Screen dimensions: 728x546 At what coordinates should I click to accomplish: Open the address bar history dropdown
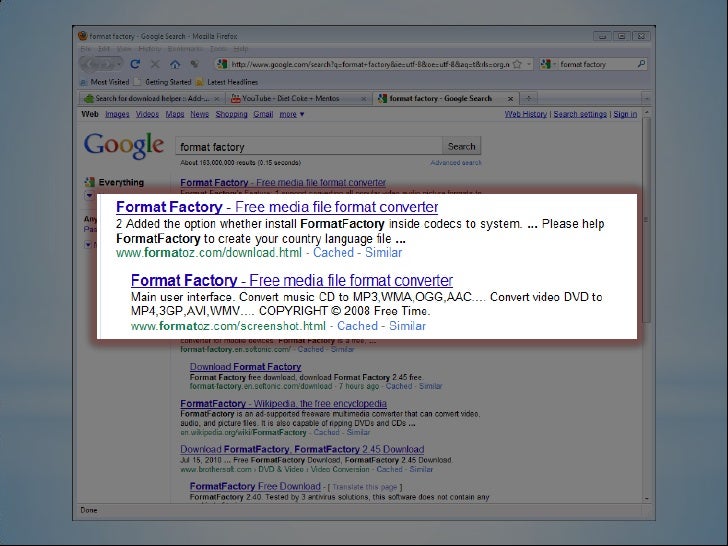529,64
